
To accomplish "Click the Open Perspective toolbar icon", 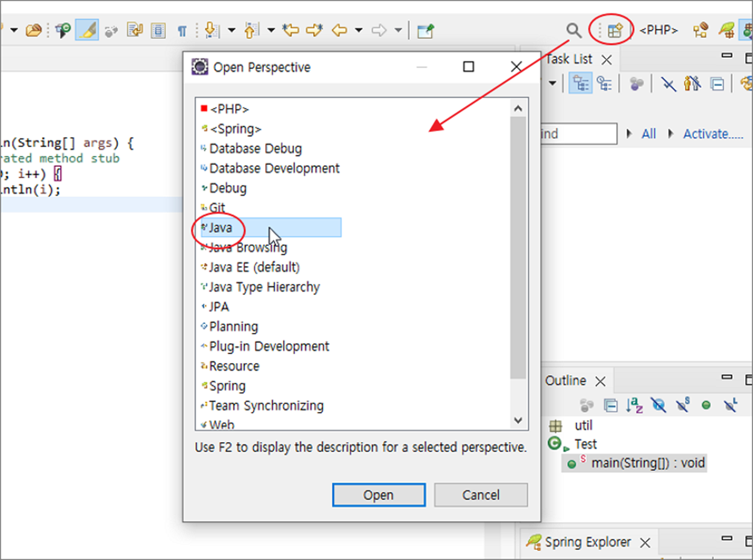I will point(614,31).
